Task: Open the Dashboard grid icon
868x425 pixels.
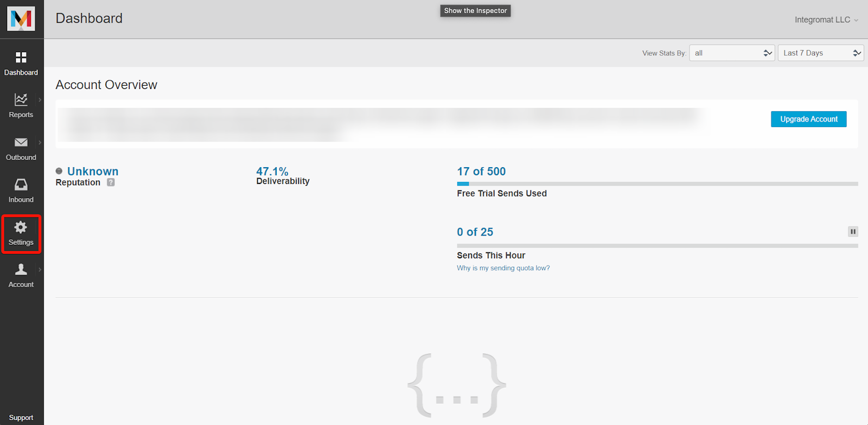Action: tap(21, 57)
